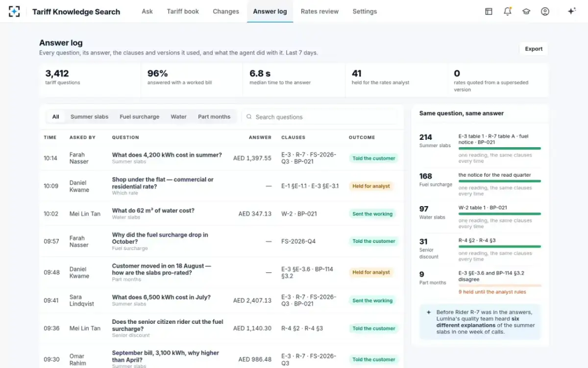Image resolution: width=588 pixels, height=368 pixels.
Task: Open the notifications bell
Action: tap(507, 11)
